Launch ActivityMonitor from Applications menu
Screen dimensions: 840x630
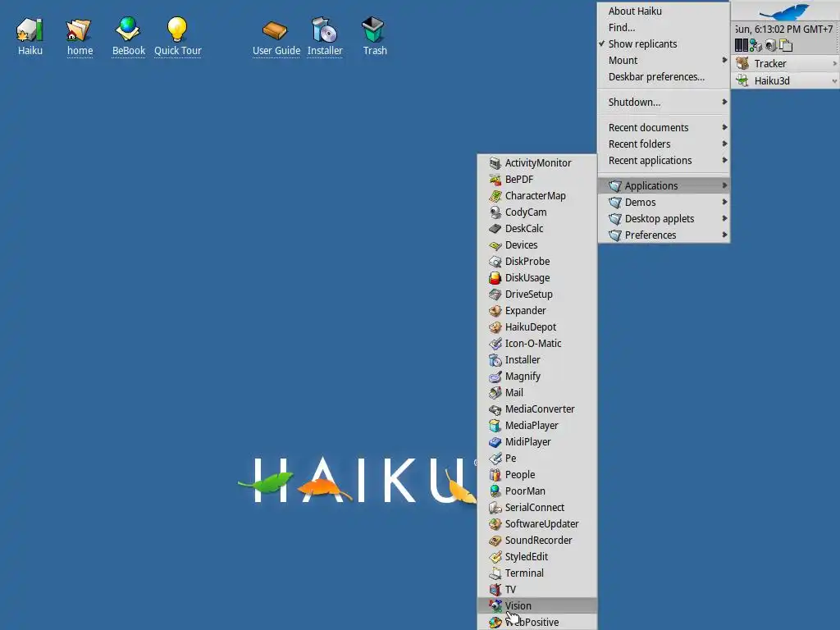coord(537,163)
